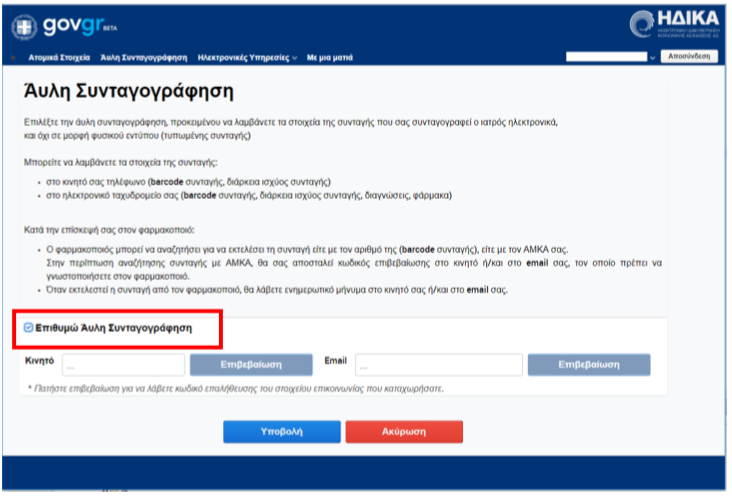Click the Άυλη Συνταγογράφηση page heading

click(127, 92)
